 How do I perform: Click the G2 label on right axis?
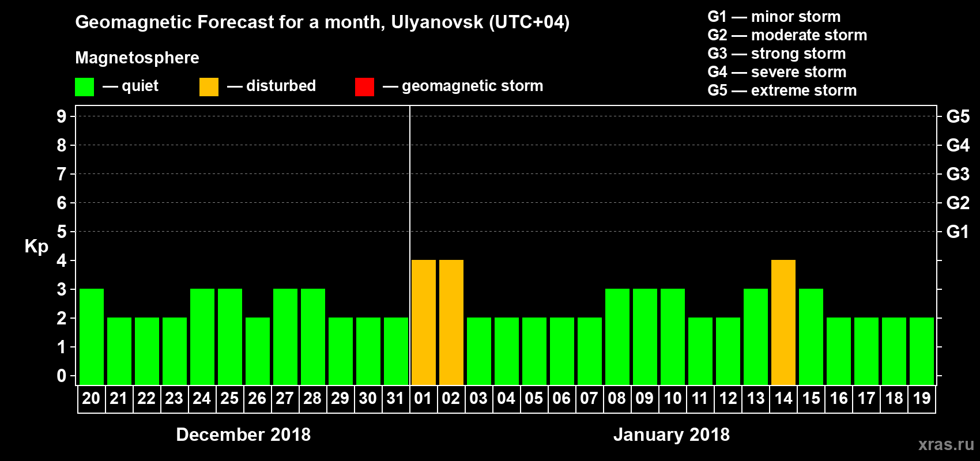(x=958, y=203)
